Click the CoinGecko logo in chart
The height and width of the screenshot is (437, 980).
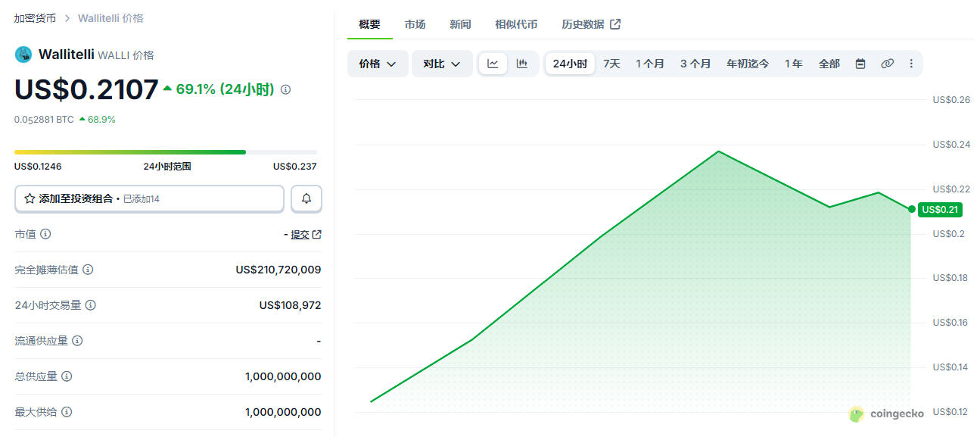pos(886,414)
